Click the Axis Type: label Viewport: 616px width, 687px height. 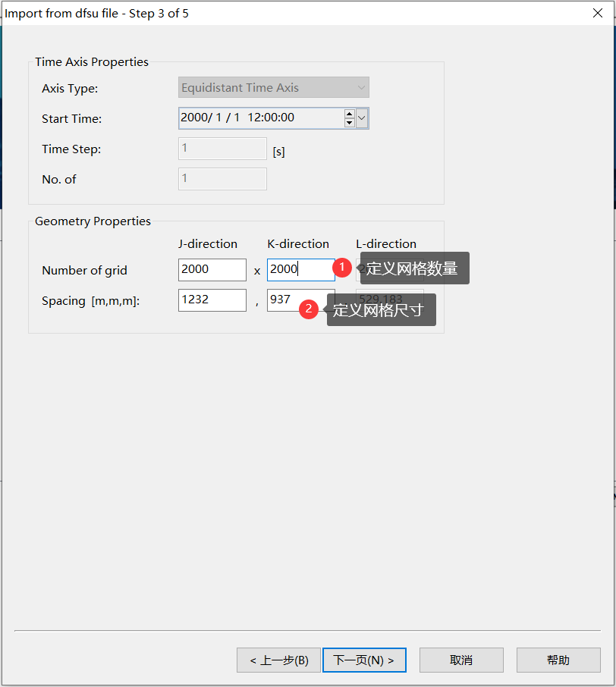pyautogui.click(x=70, y=89)
